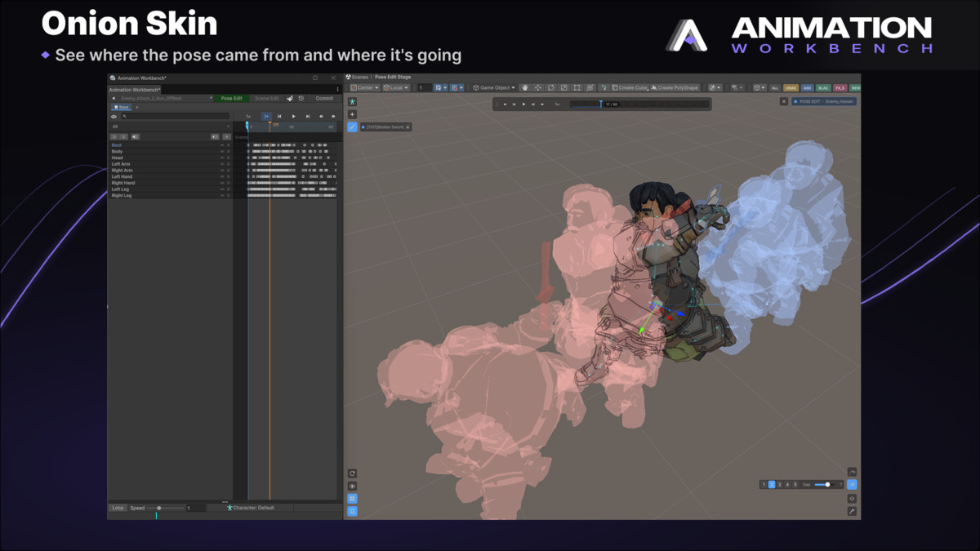The width and height of the screenshot is (980, 551).
Task: Adjust the onion skin Gap slider
Action: pos(824,485)
